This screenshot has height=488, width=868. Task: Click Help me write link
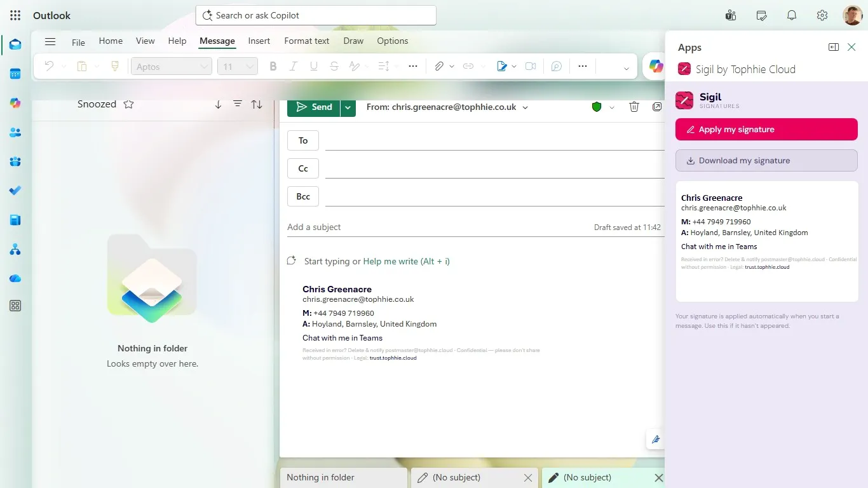(x=407, y=261)
